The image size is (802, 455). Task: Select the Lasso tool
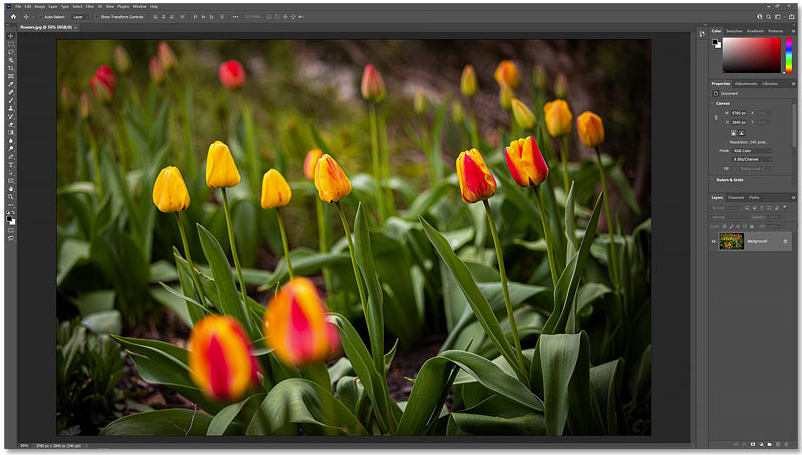11,53
